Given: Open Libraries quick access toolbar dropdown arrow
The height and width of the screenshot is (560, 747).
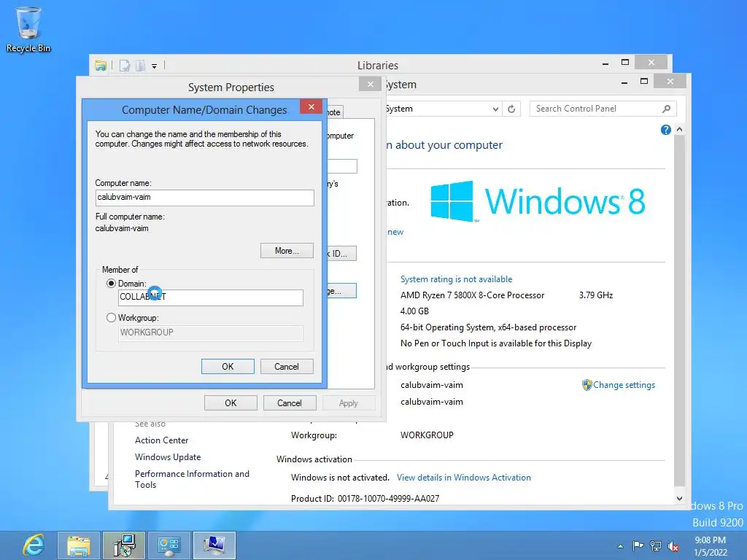Looking at the screenshot, I should 155,66.
